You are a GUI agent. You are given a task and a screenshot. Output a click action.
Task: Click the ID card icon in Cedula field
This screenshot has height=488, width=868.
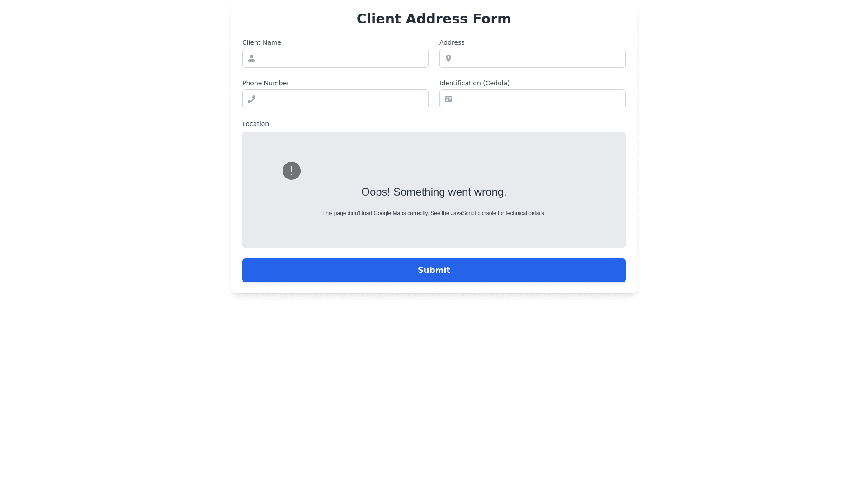[448, 99]
